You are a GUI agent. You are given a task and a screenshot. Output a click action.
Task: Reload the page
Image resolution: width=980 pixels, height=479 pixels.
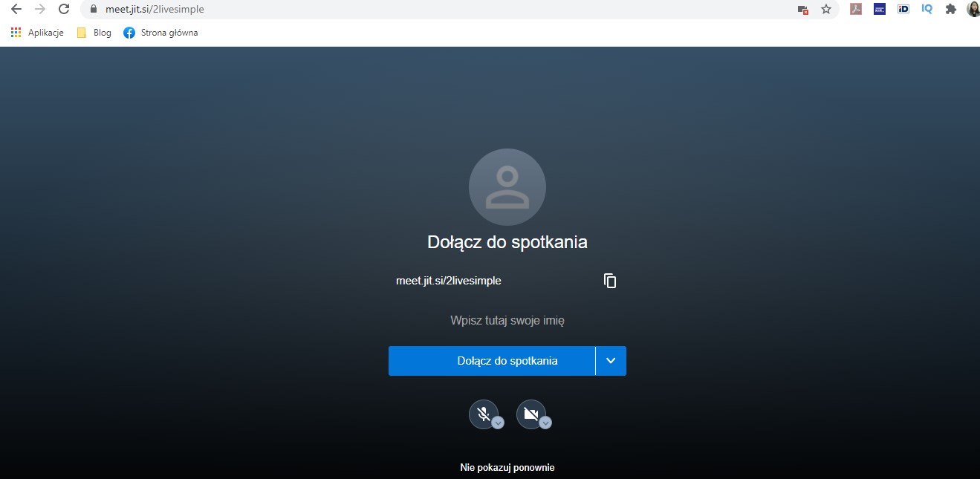(64, 10)
